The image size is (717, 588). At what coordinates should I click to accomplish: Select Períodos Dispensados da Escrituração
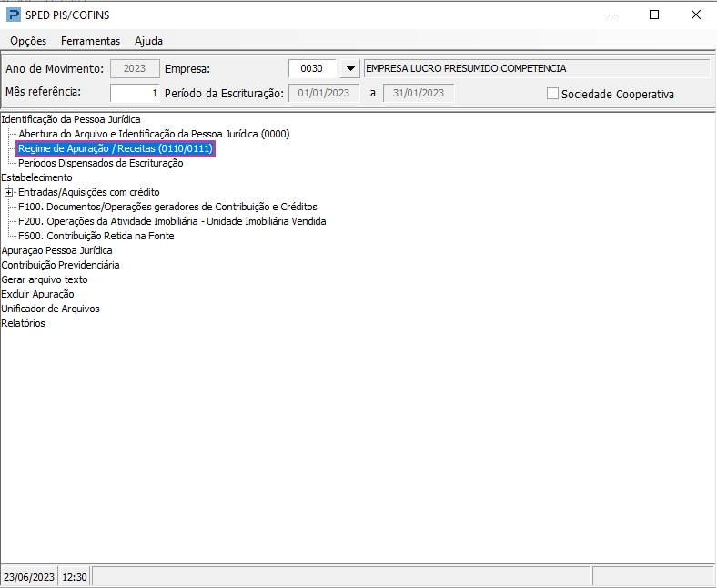click(x=101, y=163)
